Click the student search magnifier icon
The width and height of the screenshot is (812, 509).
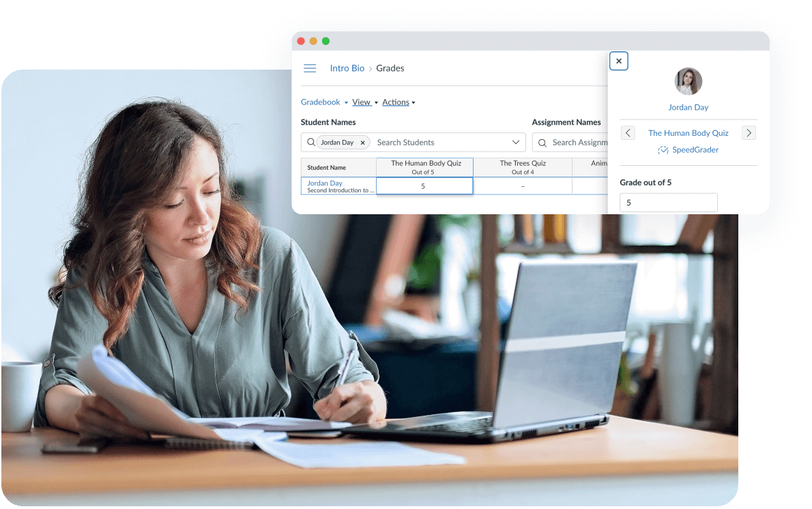click(x=311, y=143)
